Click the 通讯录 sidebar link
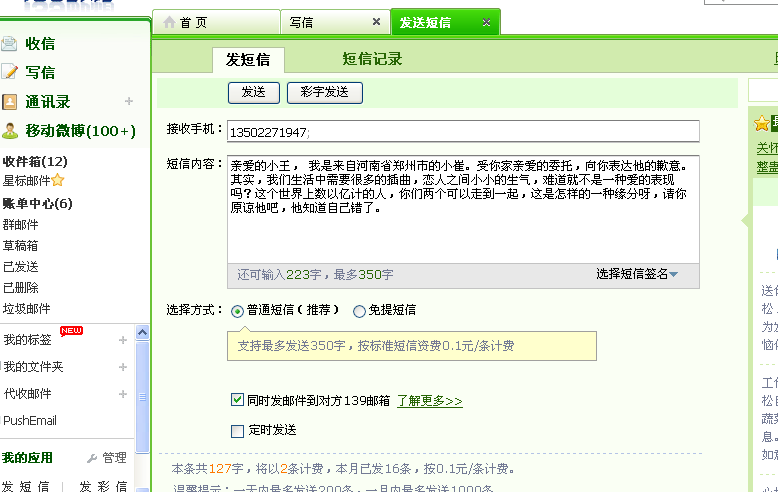 coord(48,102)
